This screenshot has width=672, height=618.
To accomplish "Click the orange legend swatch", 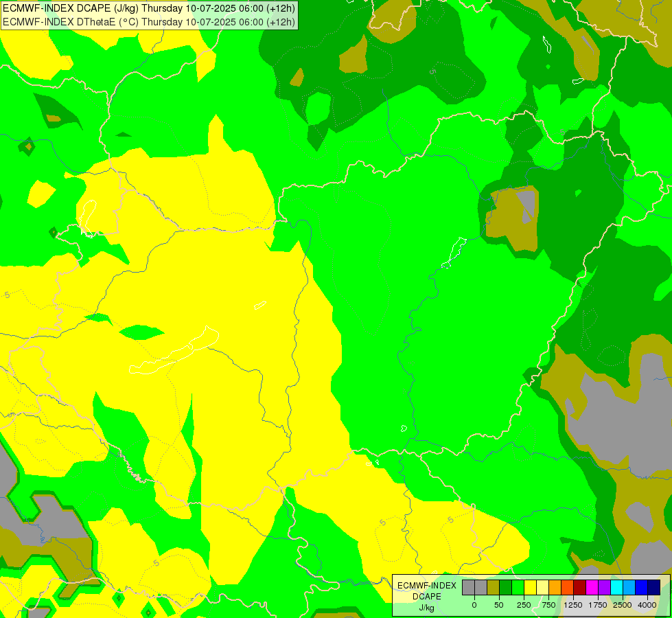I will point(555,587).
